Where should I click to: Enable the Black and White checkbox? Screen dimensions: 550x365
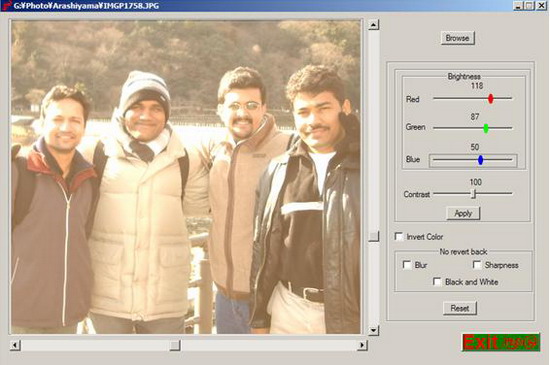437,282
